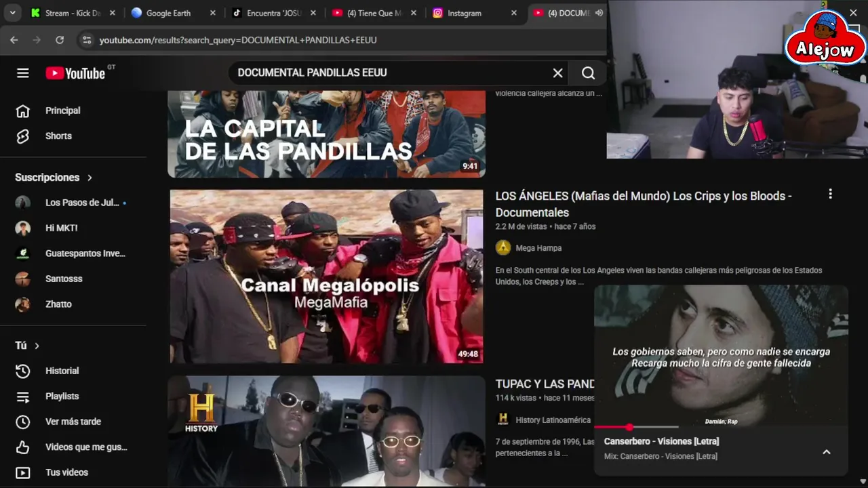Switch to the Google Earth tab
This screenshot has height=488, width=868.
167,13
